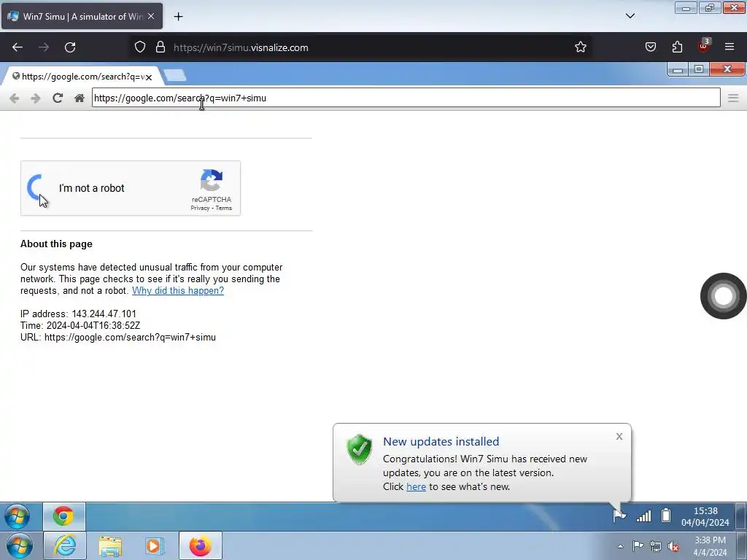
Task: Open host Action Center flag icon
Action: [638, 546]
